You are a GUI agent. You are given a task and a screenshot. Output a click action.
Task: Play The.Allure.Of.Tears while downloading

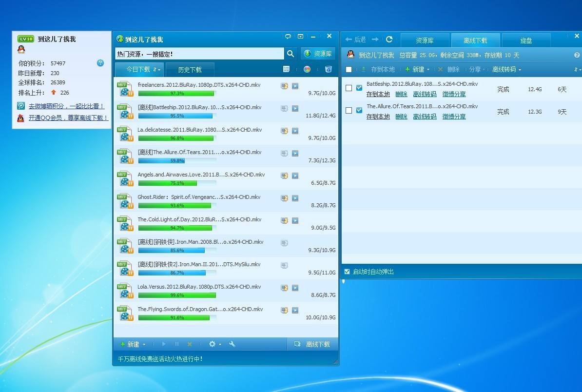click(295, 153)
